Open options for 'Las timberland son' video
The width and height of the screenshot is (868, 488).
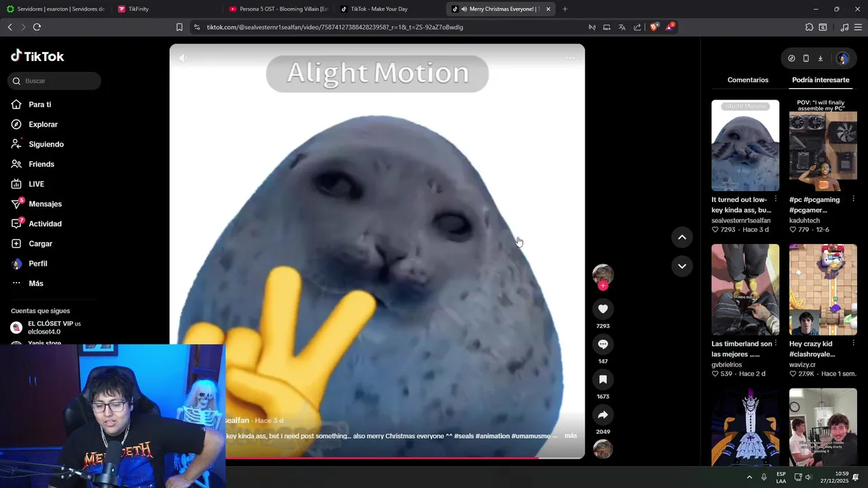click(x=776, y=344)
